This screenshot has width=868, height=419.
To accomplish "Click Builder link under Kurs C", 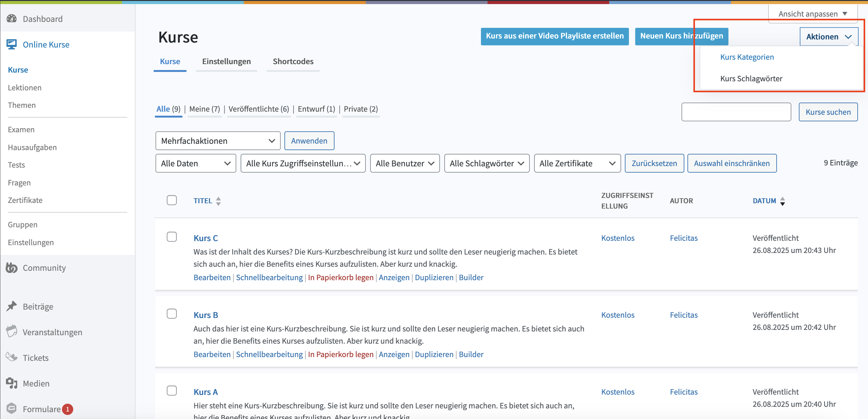I will pos(471,277).
